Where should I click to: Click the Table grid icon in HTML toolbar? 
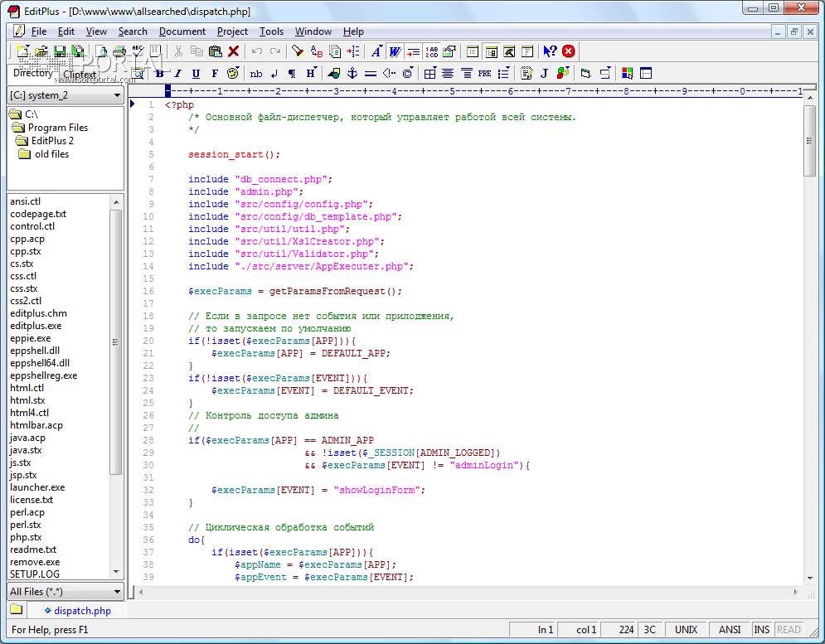[x=429, y=73]
